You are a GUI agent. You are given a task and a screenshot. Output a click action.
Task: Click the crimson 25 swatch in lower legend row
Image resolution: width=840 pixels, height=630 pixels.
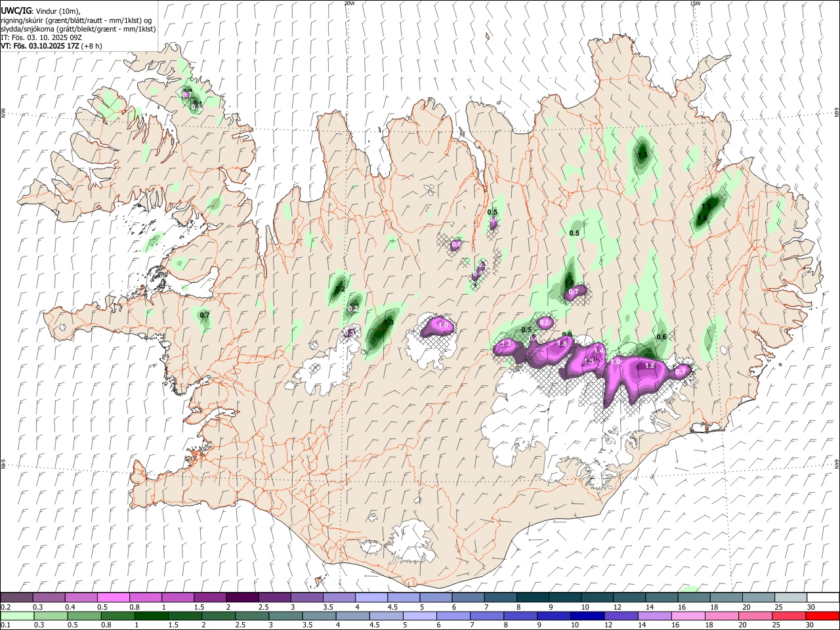tap(789, 616)
